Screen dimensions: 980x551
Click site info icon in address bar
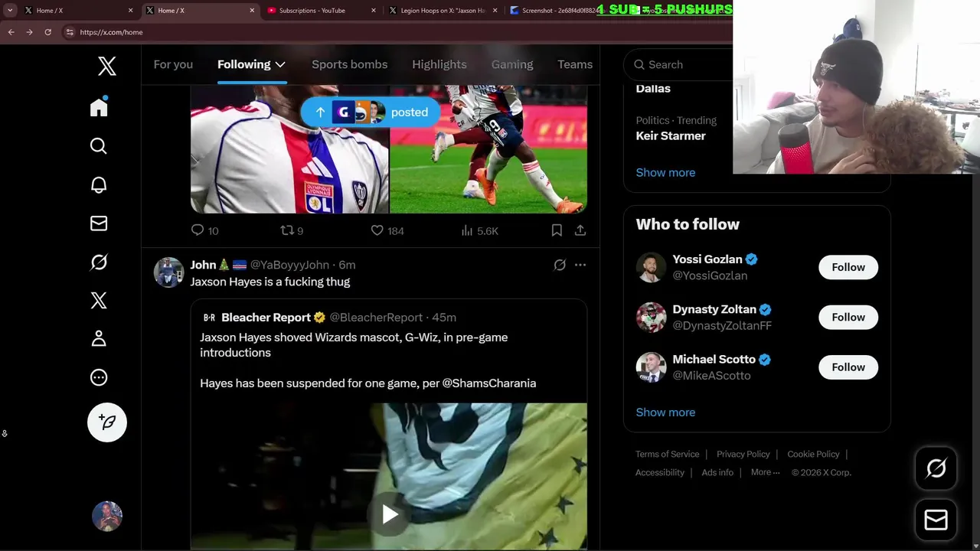(70, 32)
